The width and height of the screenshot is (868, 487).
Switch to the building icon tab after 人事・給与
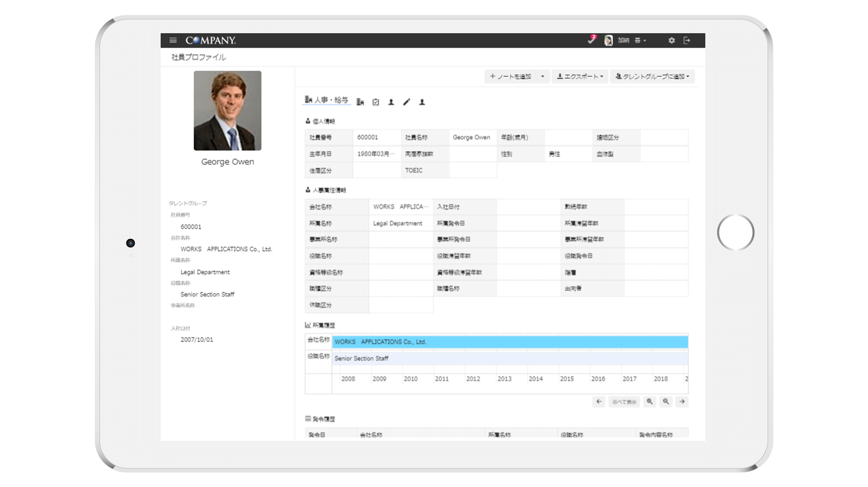tap(360, 102)
